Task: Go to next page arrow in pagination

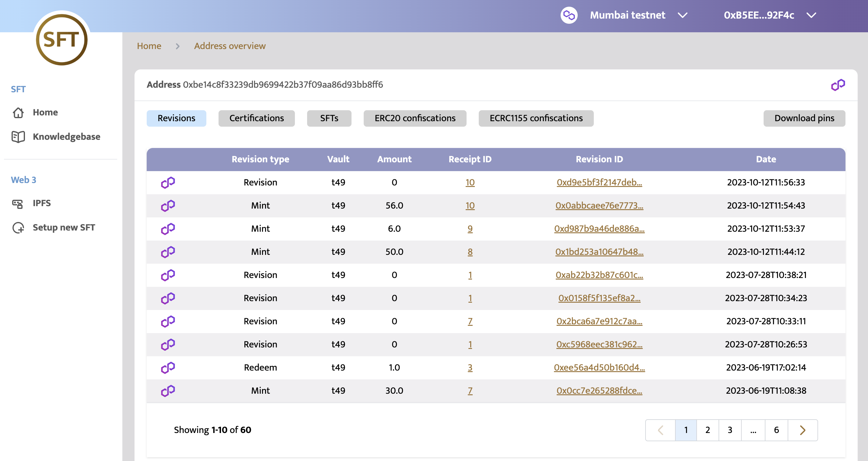Action: 803,430
